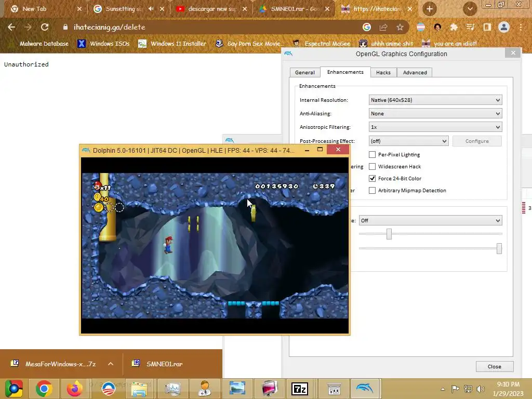532x399 pixels.
Task: Show hidden system tray icons arrow
Action: (443, 389)
